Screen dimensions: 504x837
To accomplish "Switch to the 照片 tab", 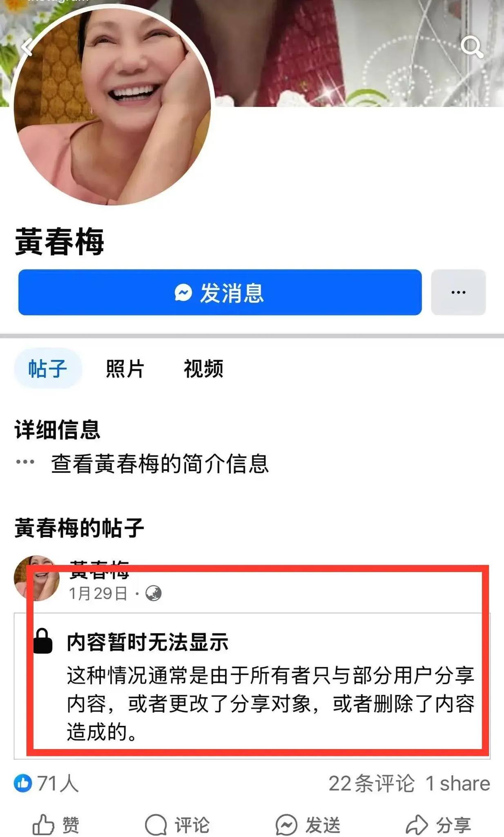I will tap(125, 369).
